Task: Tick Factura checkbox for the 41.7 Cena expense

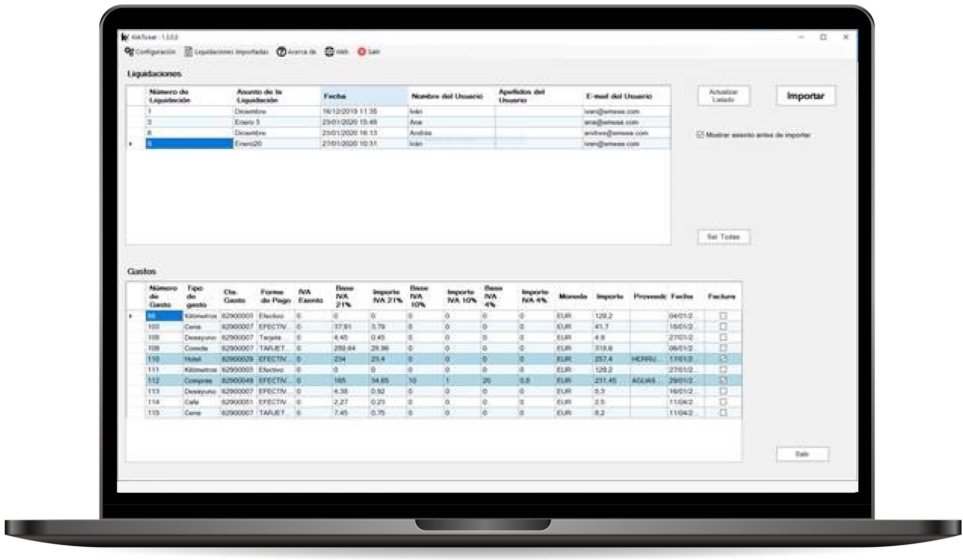Action: 723,326
